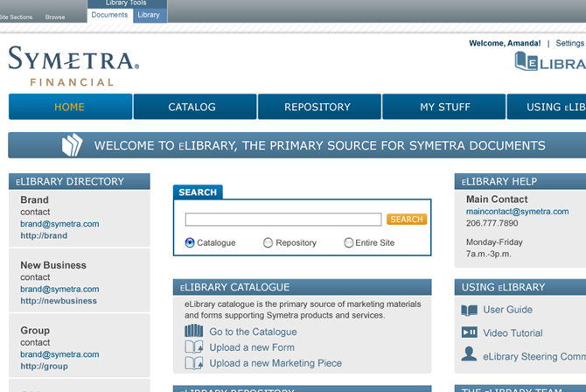Viewport: 586px width, 392px height.
Task: Click Go to the Catalogue link
Action: point(253,332)
